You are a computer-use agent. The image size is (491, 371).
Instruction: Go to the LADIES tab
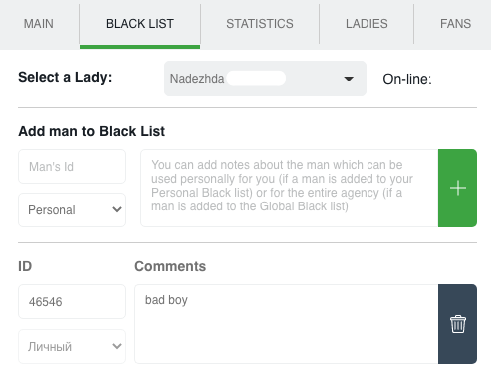tap(367, 24)
